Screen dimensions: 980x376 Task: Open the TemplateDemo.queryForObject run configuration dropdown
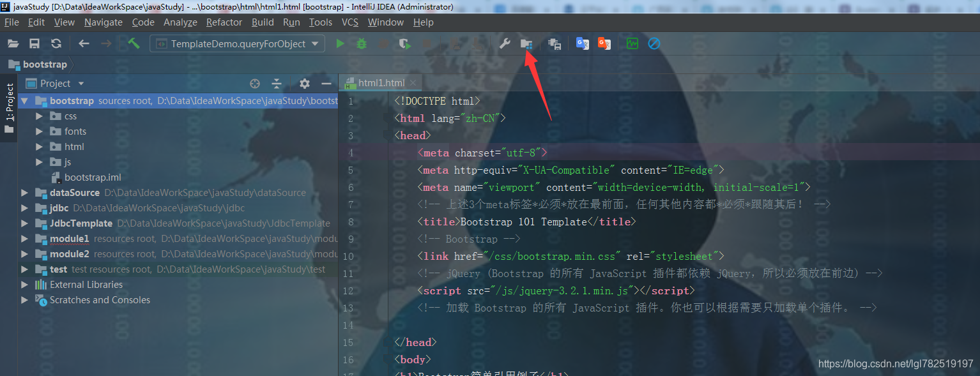pos(238,43)
